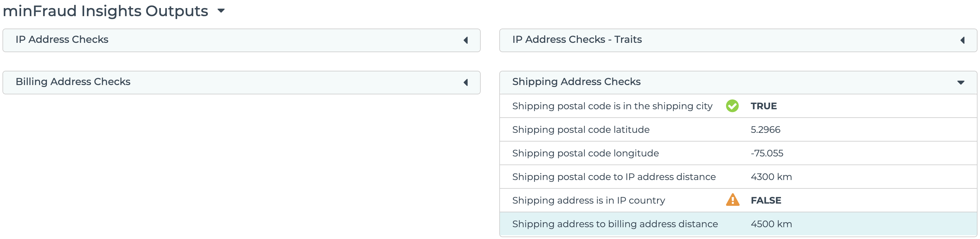Screen dimensions: 980x239
Task: Click the Shipping Address Checks title
Action: [576, 82]
